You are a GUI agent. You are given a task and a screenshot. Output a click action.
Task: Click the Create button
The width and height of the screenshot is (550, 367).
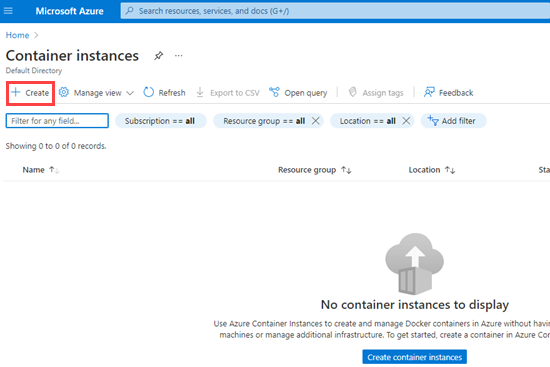pos(30,93)
